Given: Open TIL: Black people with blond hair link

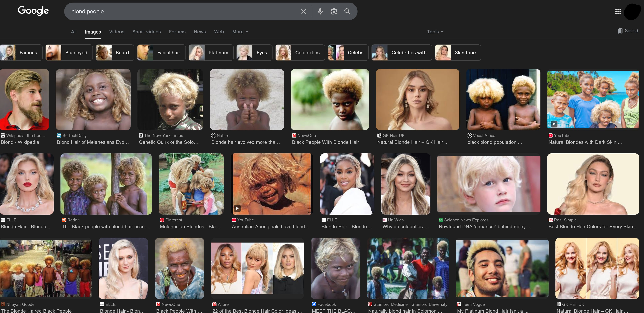Looking at the screenshot, I should 105,227.
